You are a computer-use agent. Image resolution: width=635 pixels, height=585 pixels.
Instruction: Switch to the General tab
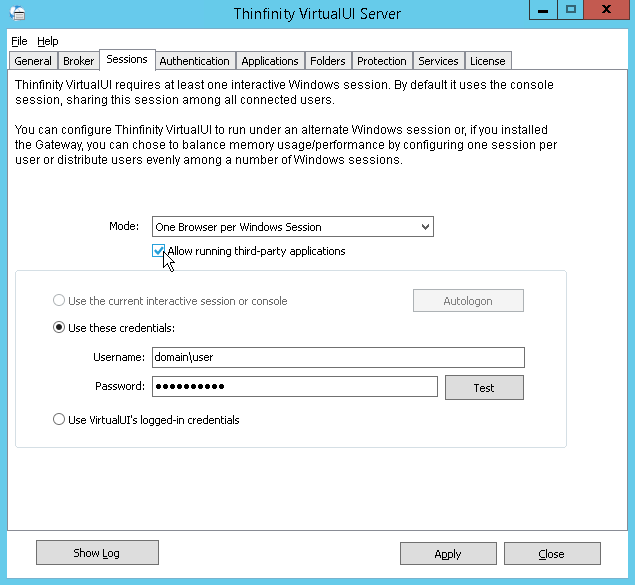click(33, 61)
